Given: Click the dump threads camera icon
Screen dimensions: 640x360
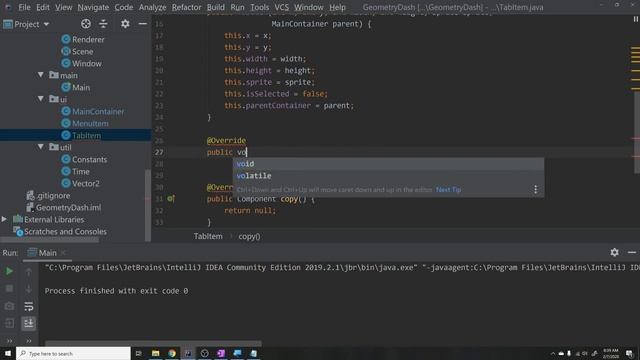Looking at the screenshot, I should [x=9, y=306].
